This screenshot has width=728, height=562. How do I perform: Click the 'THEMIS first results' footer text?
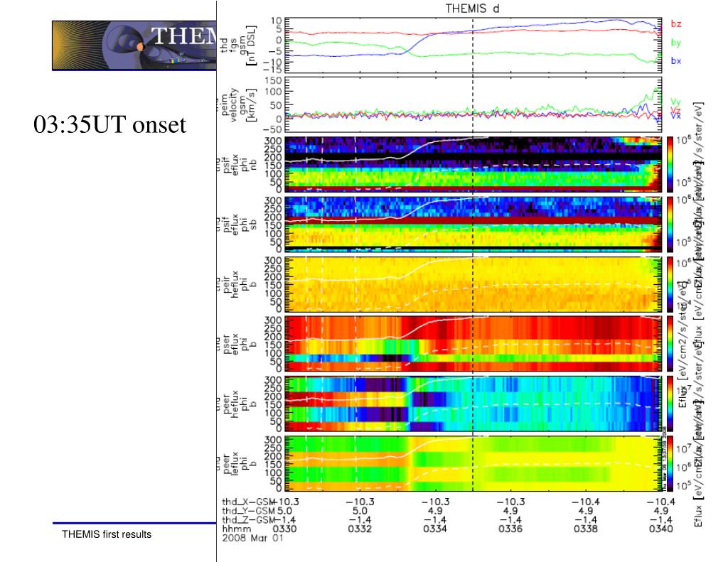(x=107, y=534)
